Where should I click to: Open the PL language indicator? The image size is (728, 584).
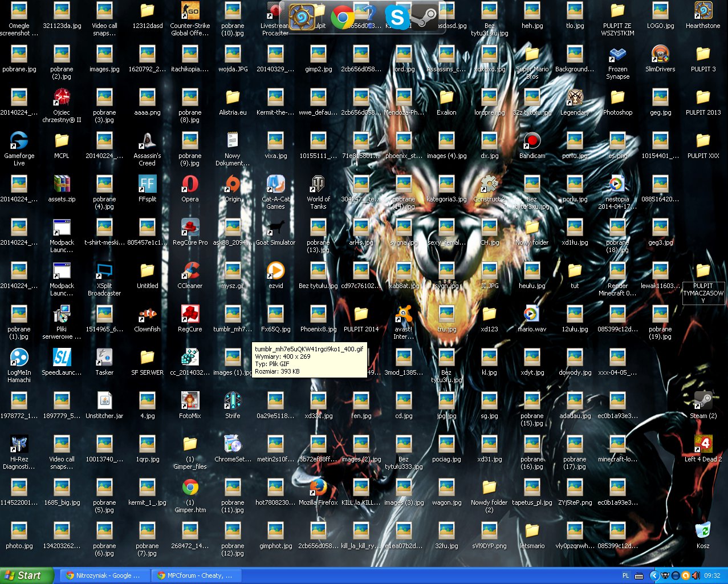(x=625, y=576)
